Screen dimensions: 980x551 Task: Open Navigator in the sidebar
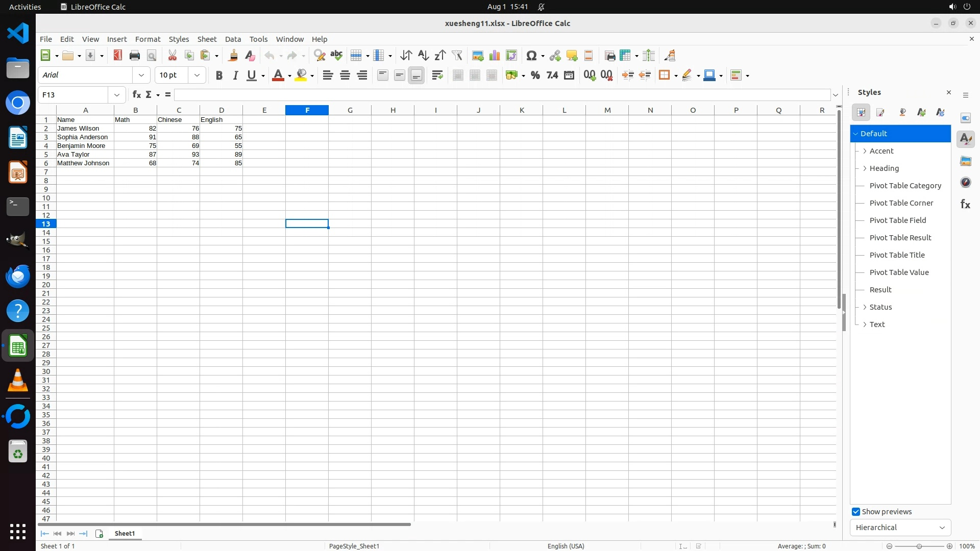pyautogui.click(x=965, y=183)
